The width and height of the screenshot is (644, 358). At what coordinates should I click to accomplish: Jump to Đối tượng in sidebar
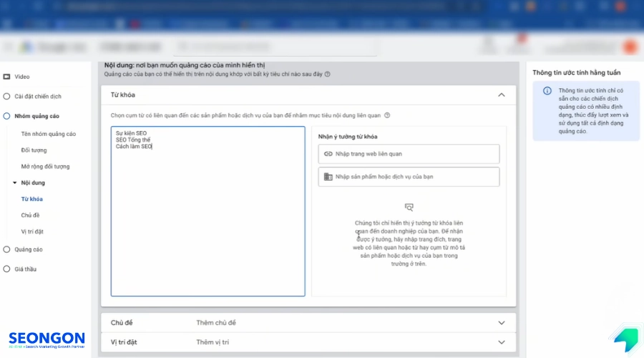pyautogui.click(x=34, y=150)
